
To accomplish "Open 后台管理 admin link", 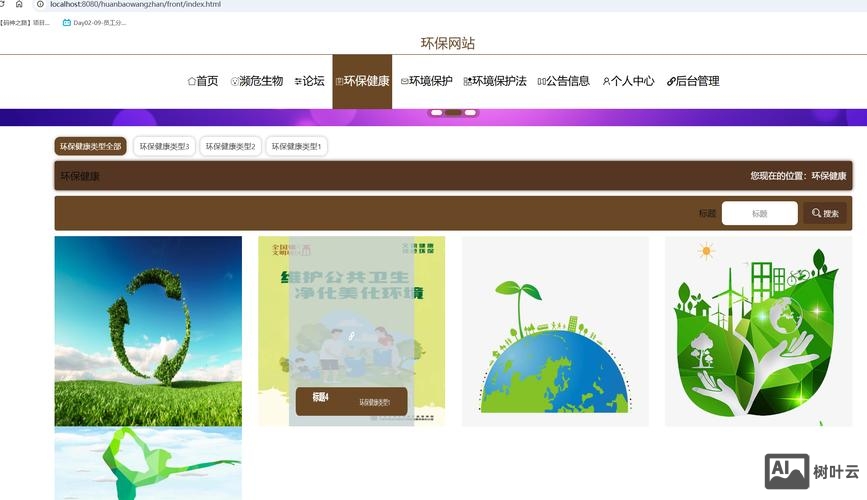I will [x=693, y=81].
